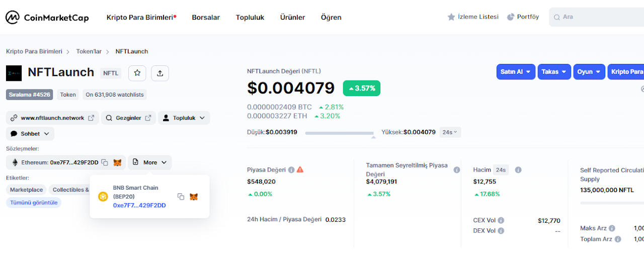Click the Token type badge
This screenshot has width=644, height=257.
(x=68, y=95)
